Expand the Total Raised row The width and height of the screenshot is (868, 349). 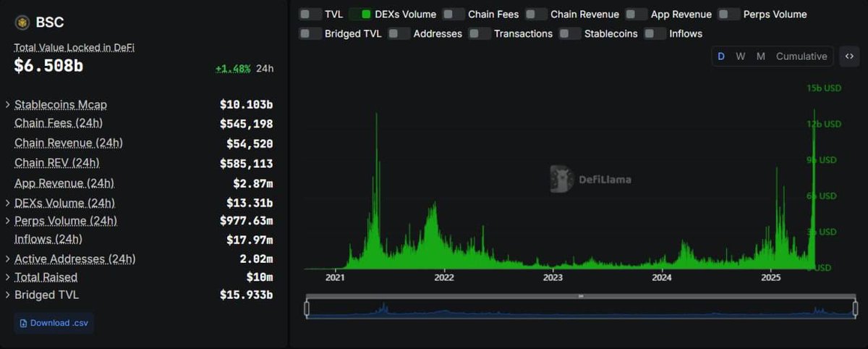click(8, 277)
